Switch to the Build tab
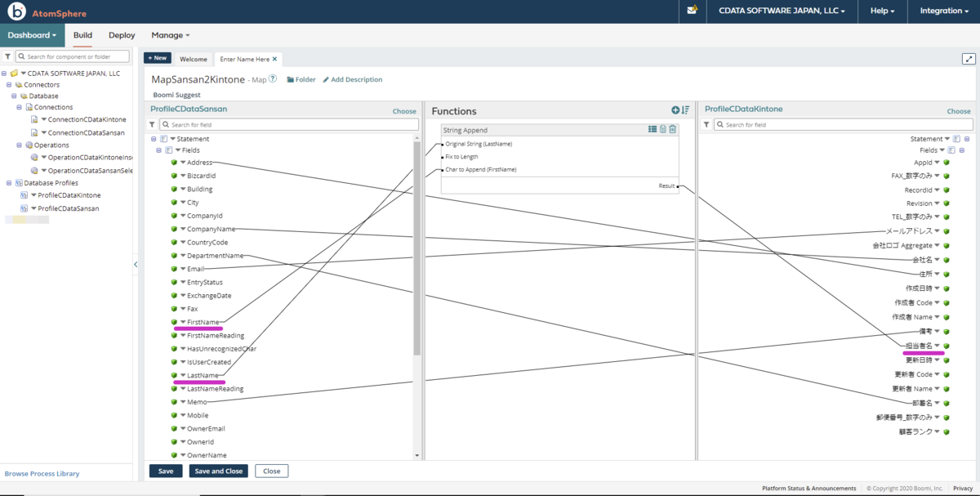Viewport: 980px width, 496px height. [x=82, y=35]
